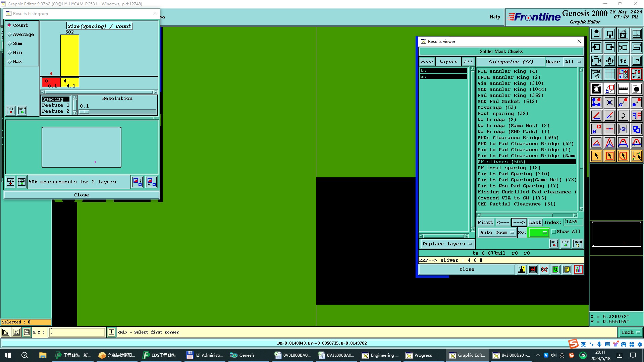Click the black octagon snap icon

pyautogui.click(x=636, y=89)
